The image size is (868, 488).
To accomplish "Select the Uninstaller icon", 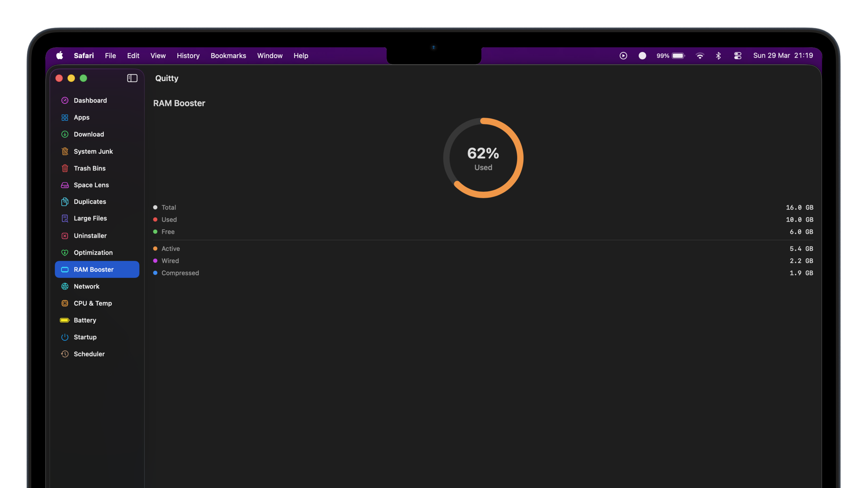I will coord(65,236).
